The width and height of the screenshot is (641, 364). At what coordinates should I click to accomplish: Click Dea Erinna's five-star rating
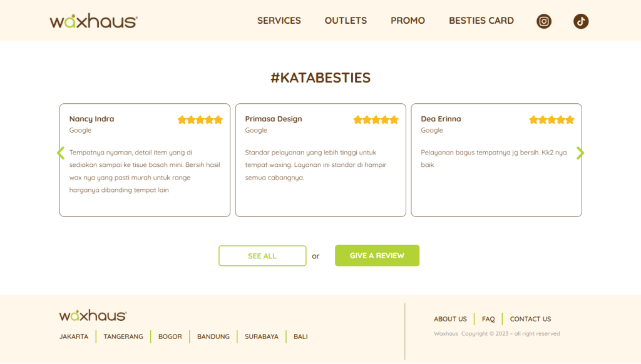point(551,119)
